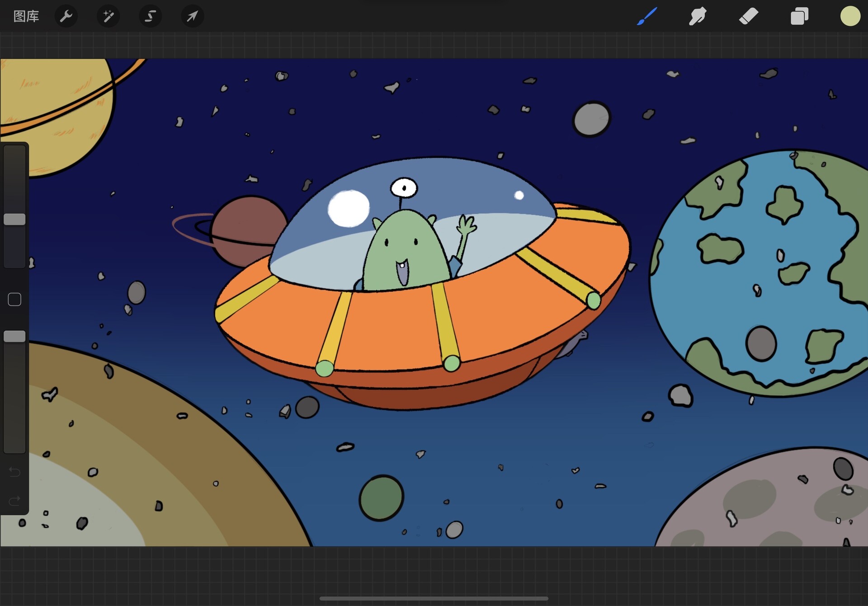868x606 pixels.
Task: Activate the Selection S tool
Action: [150, 16]
